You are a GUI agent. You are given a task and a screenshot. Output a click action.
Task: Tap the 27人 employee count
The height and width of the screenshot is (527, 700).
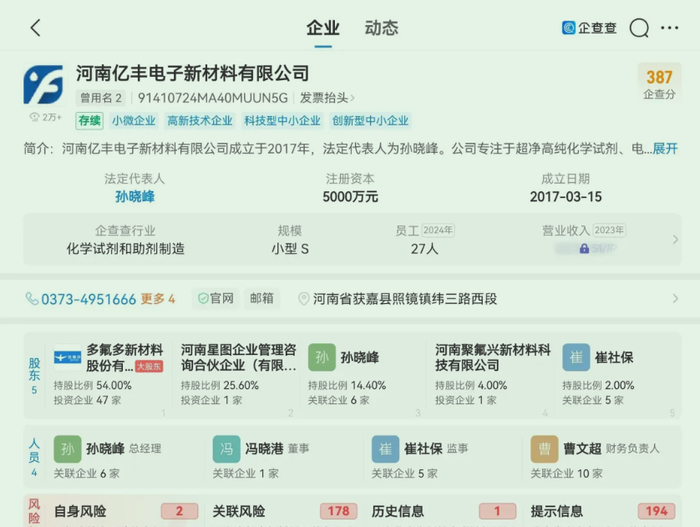point(425,249)
